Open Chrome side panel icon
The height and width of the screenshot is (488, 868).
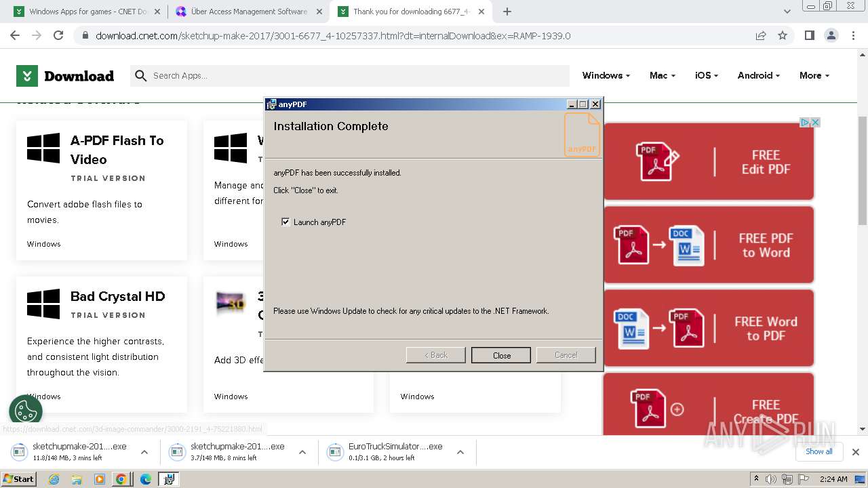click(809, 35)
